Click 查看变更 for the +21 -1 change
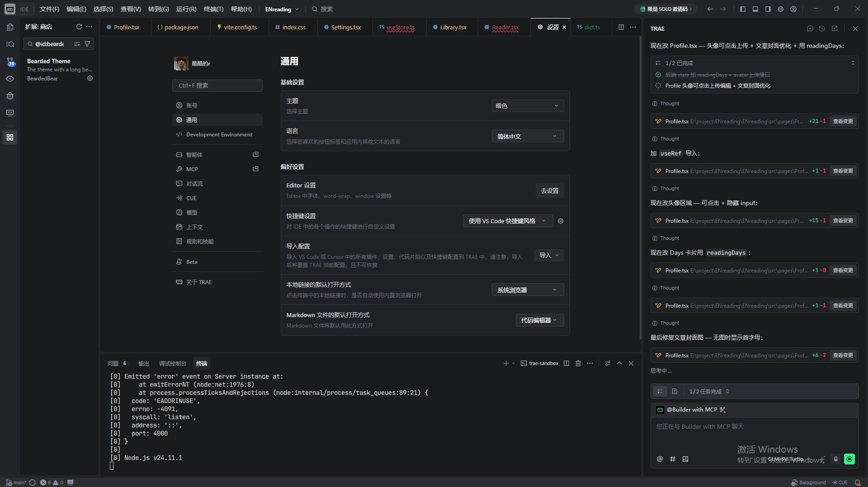Screen dimensions: 868x487 (x=843, y=121)
